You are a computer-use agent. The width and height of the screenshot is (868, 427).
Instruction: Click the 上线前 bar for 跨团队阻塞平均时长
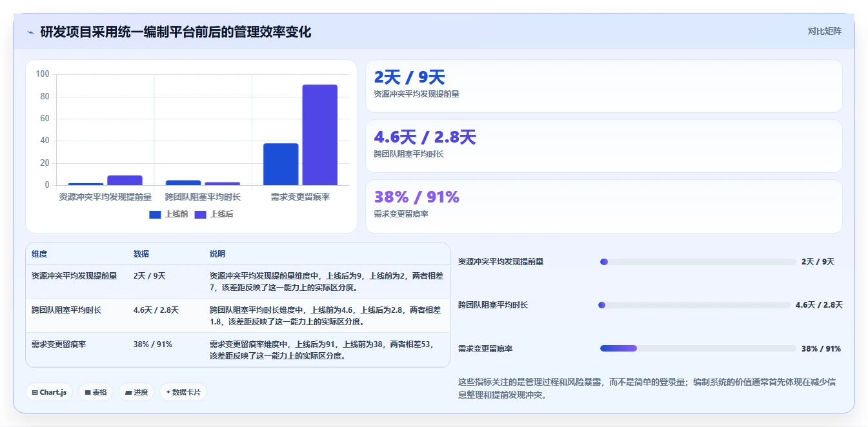click(x=183, y=183)
